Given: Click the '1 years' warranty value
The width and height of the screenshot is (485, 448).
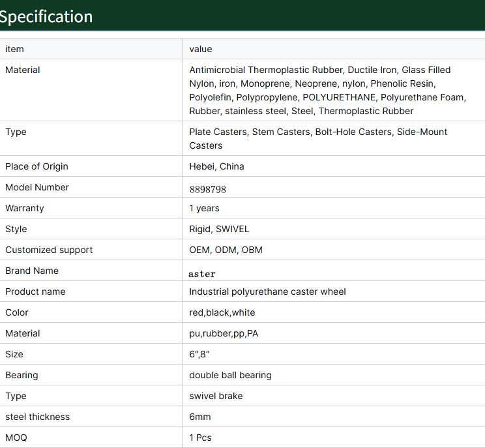Looking at the screenshot, I should [x=204, y=208].
